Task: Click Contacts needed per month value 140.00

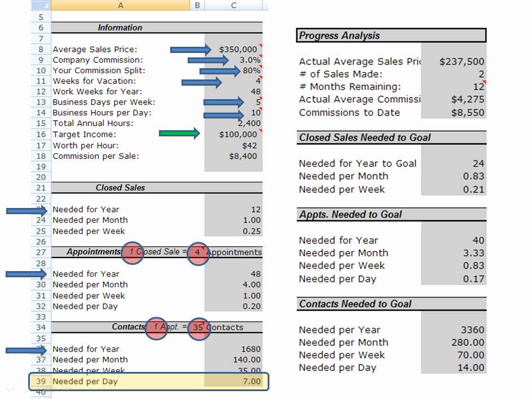Action: tap(233, 360)
